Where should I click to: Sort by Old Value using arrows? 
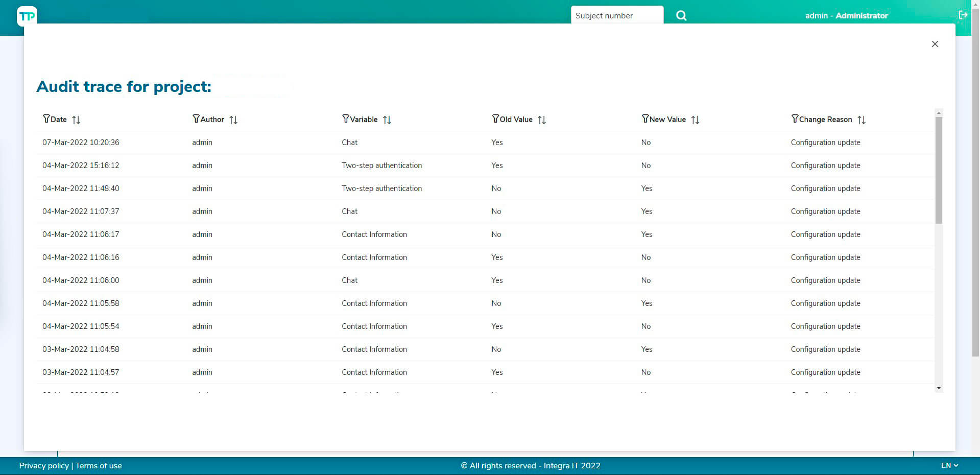pyautogui.click(x=542, y=120)
